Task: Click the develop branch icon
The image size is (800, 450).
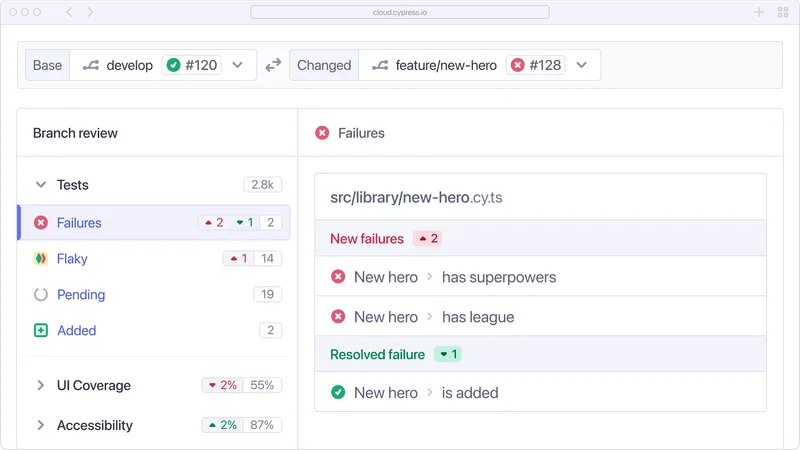Action: tap(91, 65)
